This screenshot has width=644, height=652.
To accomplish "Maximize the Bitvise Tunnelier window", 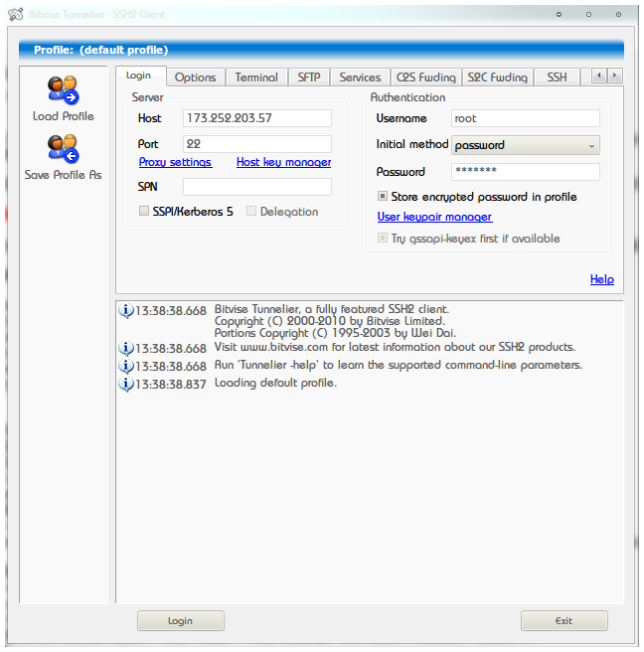I will click(588, 15).
